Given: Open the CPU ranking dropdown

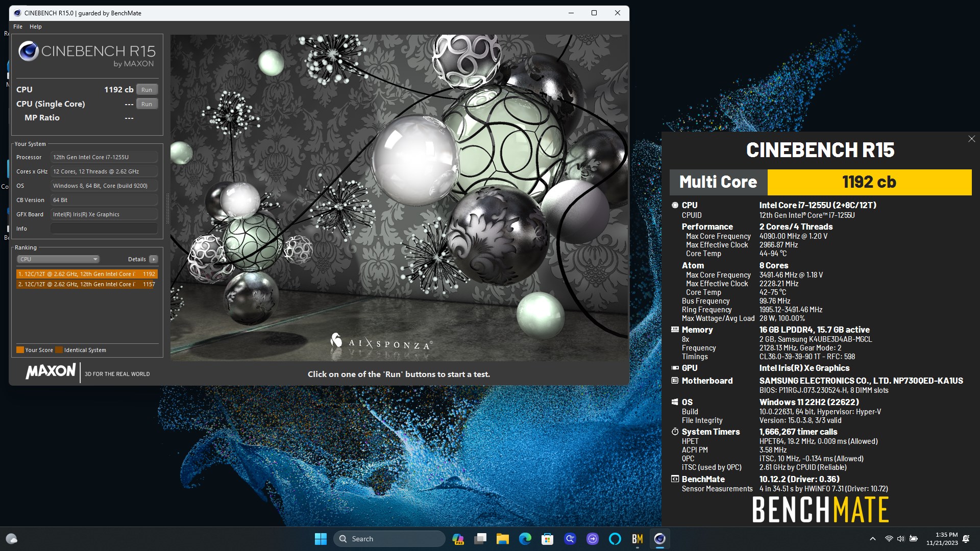Looking at the screenshot, I should pos(58,259).
